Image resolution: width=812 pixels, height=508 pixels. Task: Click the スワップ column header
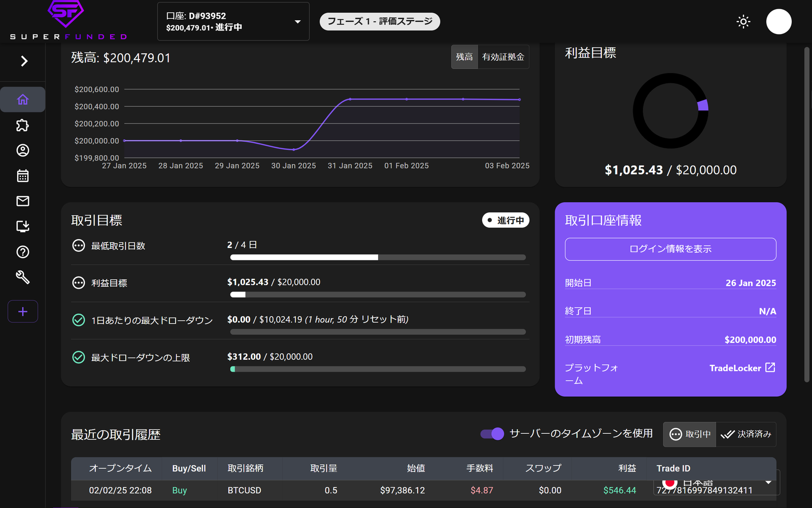click(x=544, y=468)
